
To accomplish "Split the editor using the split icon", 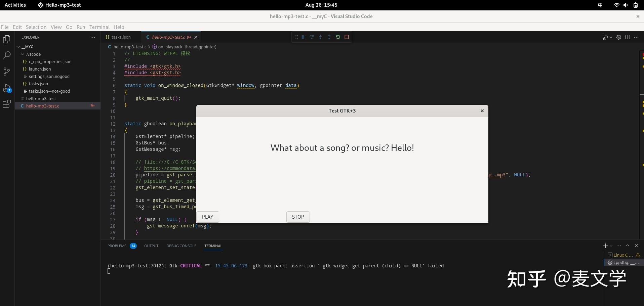I will (x=628, y=37).
